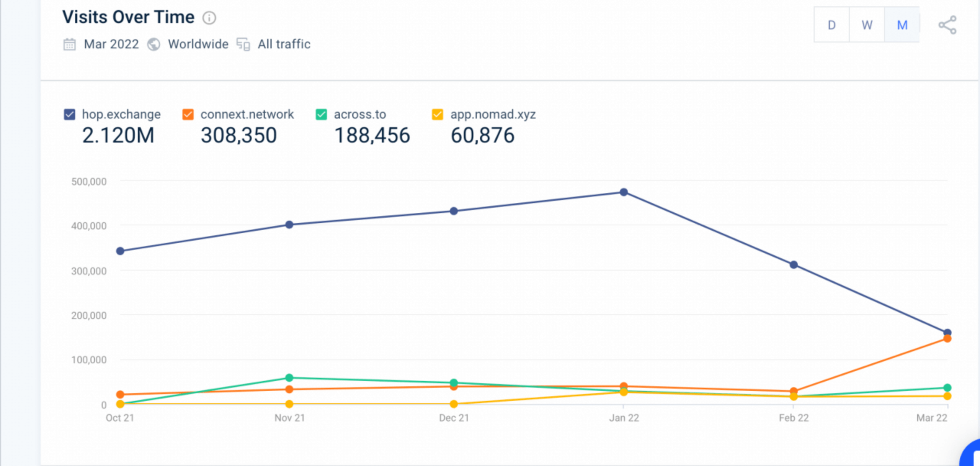Click the share icon at top right
980x466 pixels.
coord(947,25)
